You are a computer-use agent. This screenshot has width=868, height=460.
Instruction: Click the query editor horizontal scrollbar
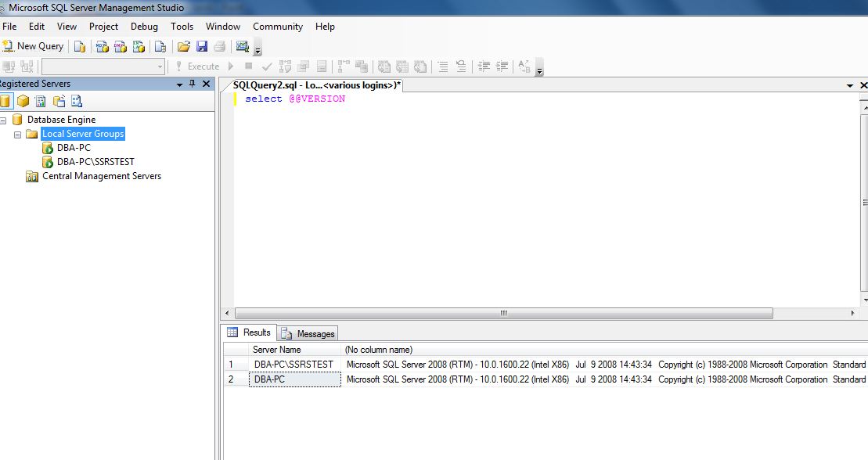502,313
